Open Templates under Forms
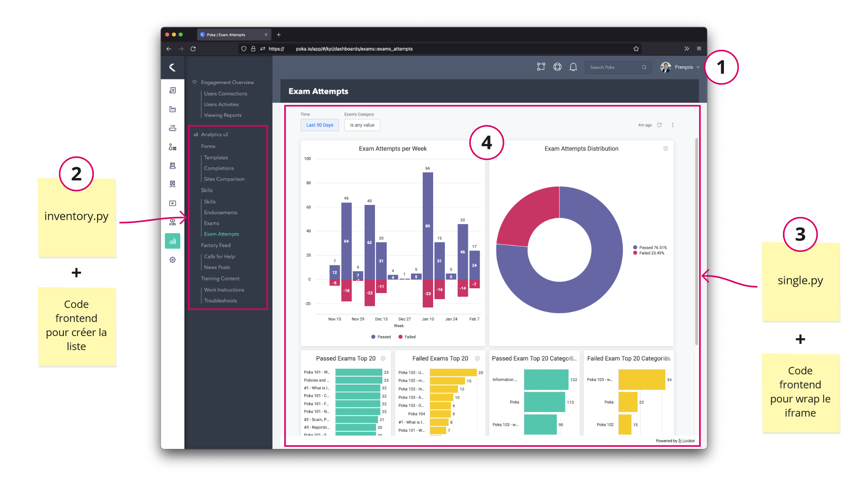The image size is (868, 488). (x=216, y=158)
